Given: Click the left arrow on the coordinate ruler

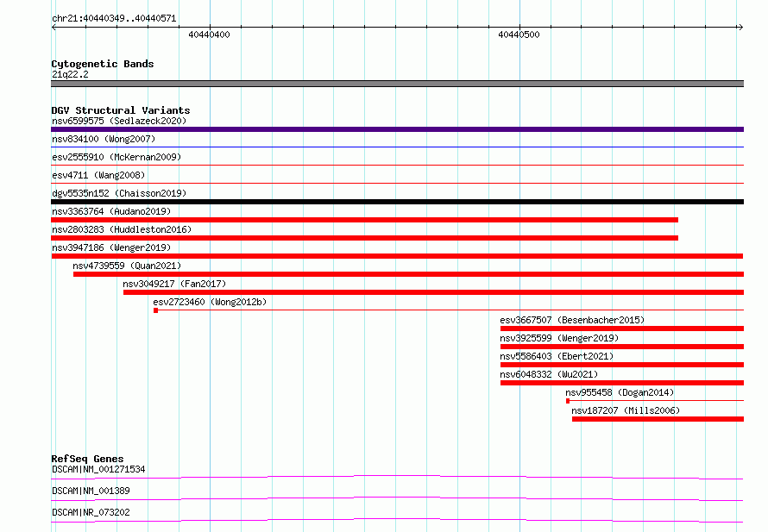Looking at the screenshot, I should click(x=54, y=27).
